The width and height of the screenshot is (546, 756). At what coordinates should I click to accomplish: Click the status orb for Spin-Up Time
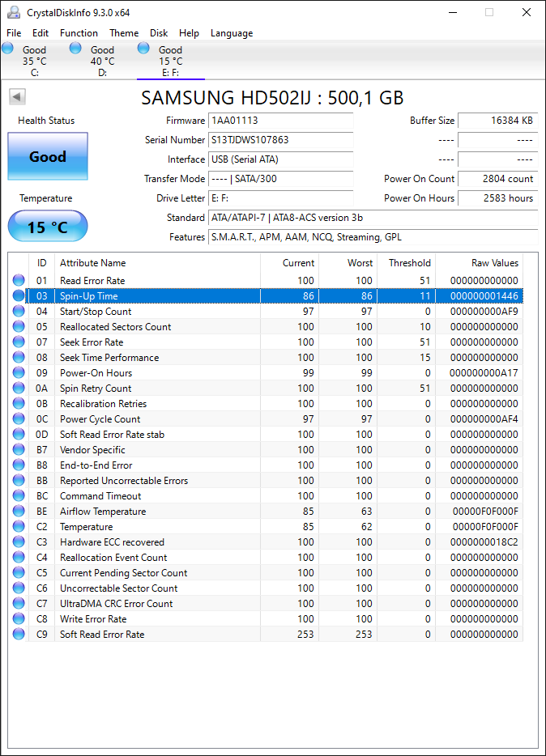coord(19,295)
